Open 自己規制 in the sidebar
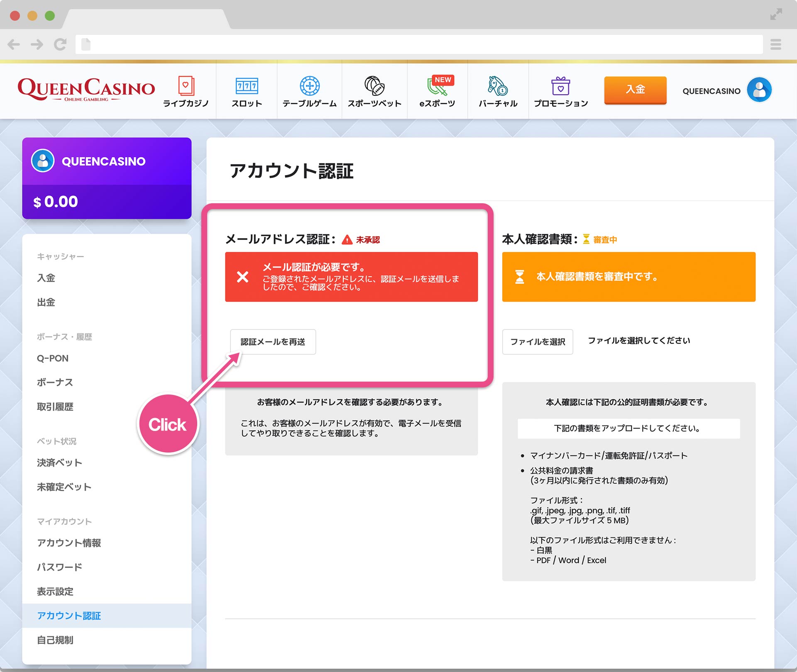Viewport: 797px width, 672px height. (x=55, y=640)
